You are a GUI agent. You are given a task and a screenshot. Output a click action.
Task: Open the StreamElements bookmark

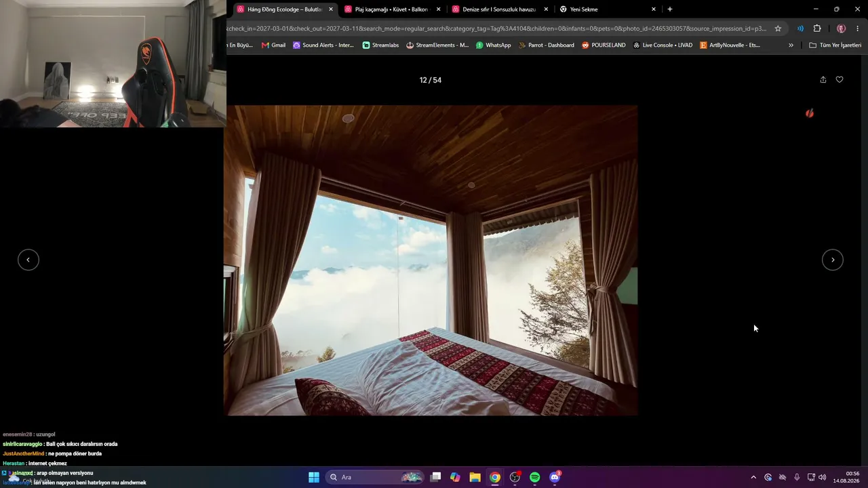tap(437, 45)
